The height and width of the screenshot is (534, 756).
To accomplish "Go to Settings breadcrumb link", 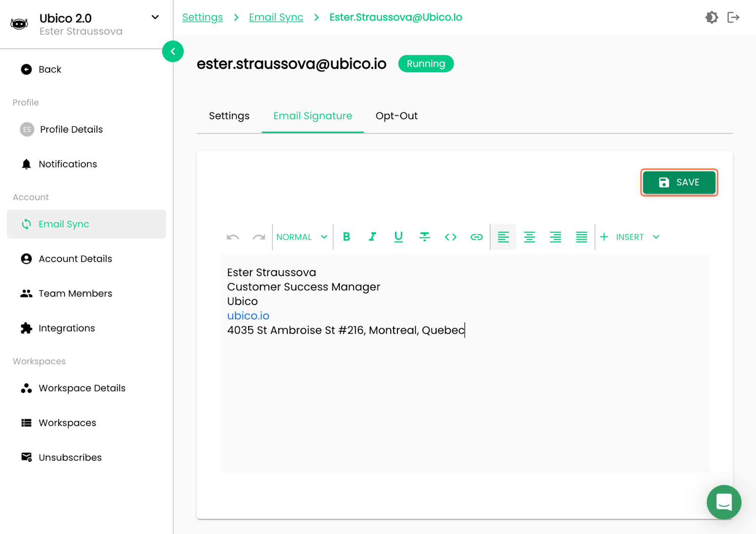I will 203,17.
